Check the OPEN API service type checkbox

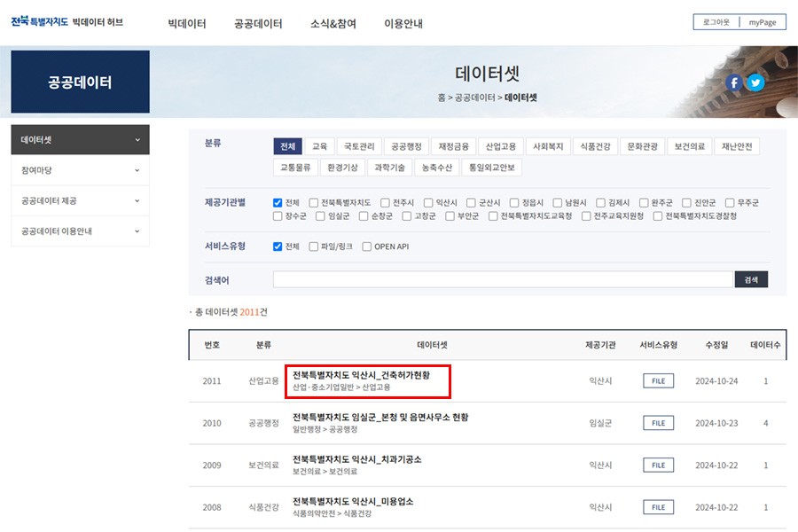click(367, 246)
